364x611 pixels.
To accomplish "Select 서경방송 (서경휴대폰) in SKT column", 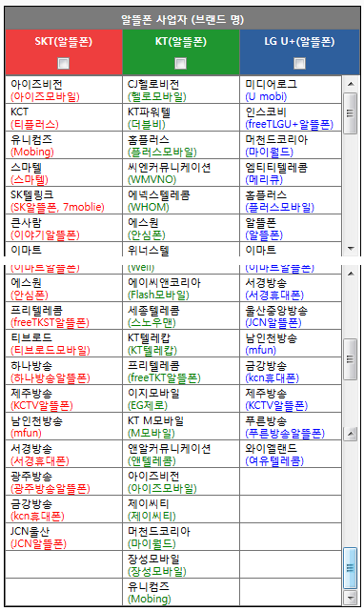I will (64, 454).
